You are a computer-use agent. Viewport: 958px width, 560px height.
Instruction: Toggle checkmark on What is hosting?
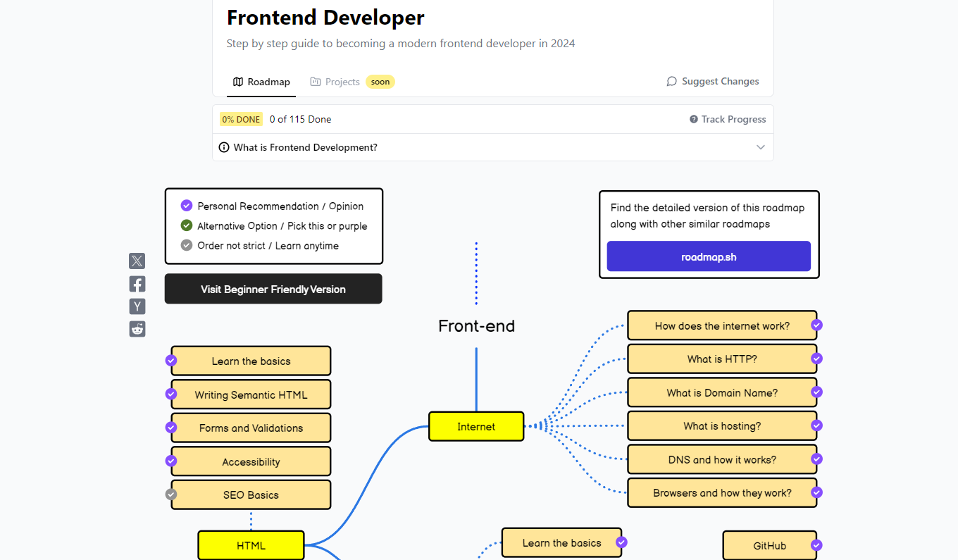[817, 425]
